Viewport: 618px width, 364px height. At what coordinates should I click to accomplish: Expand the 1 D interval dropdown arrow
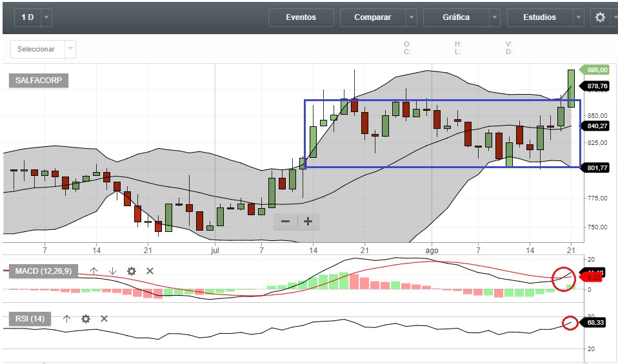coord(46,17)
